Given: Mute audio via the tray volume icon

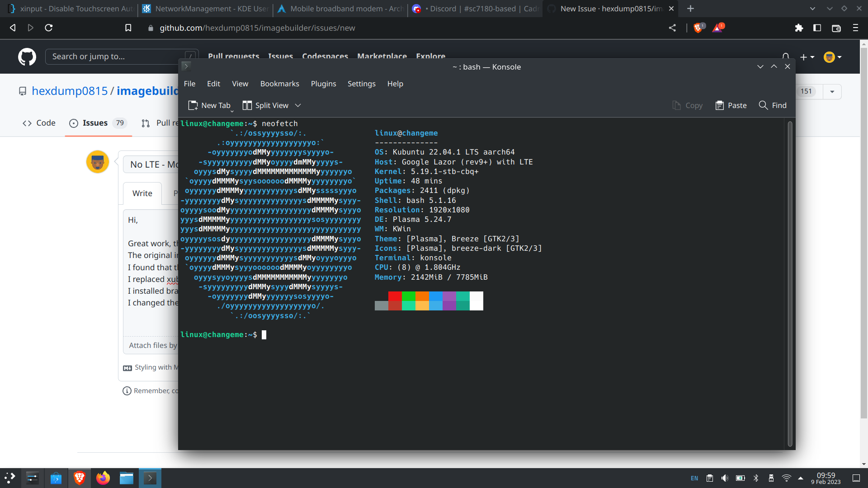Looking at the screenshot, I should pos(725,478).
